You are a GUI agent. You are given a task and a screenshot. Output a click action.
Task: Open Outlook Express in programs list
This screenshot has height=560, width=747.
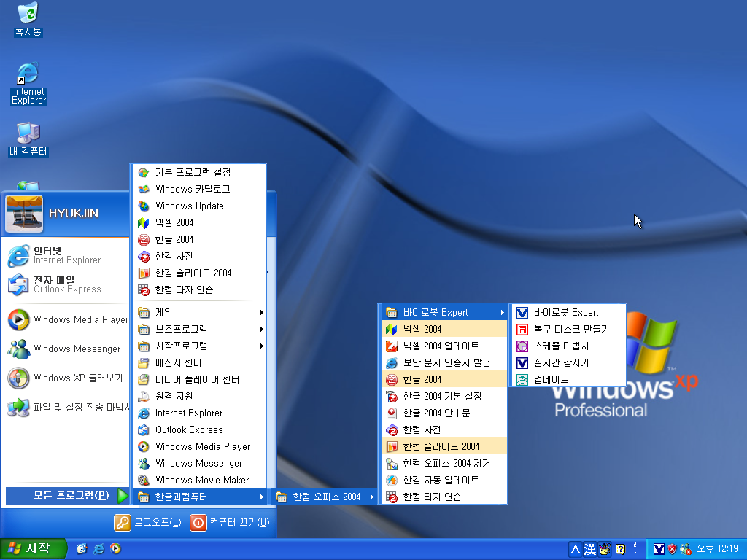(198, 429)
